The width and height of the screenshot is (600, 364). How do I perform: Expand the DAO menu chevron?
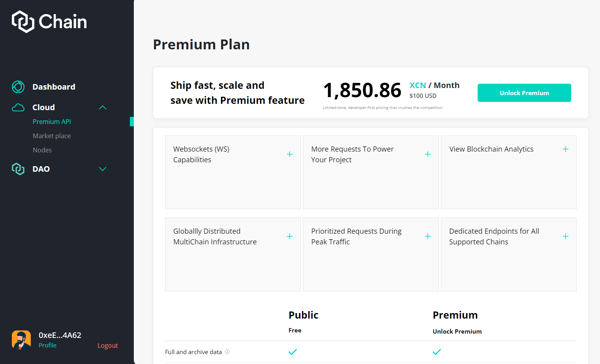[103, 169]
